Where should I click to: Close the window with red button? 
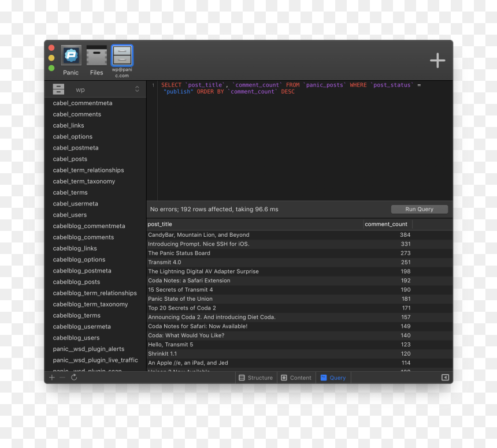coord(51,48)
